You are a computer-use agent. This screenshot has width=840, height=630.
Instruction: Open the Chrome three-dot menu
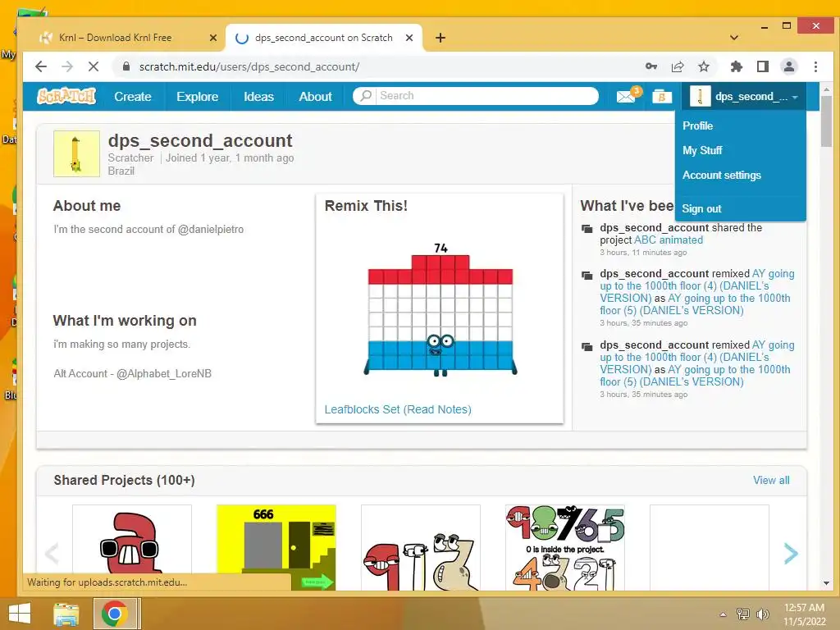[x=815, y=66]
